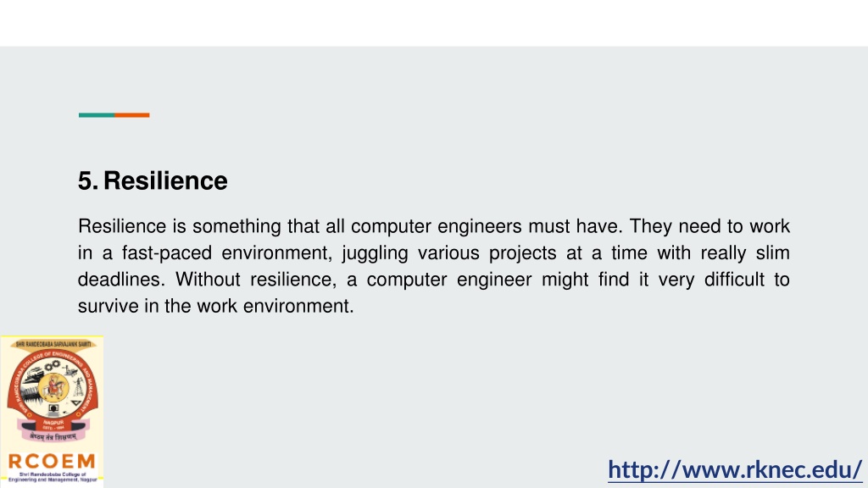Click the words 'really slim' in the paragraph
Image resolution: width=868 pixels, height=488 pixels.
point(745,252)
